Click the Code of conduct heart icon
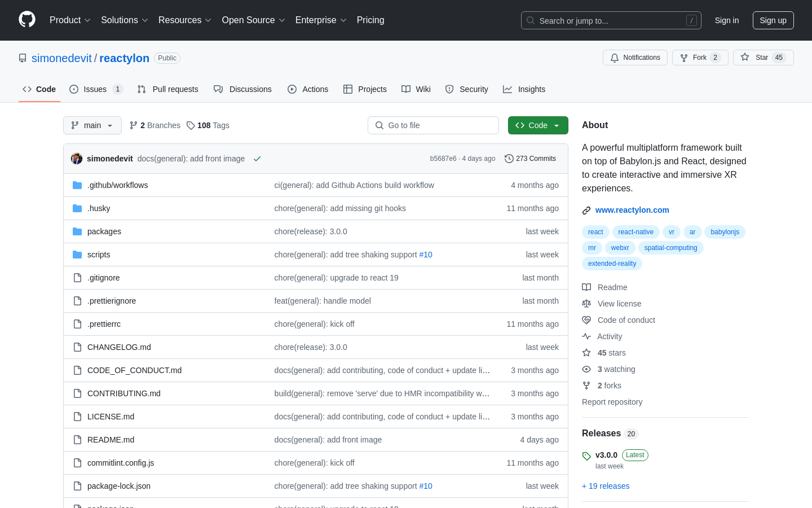This screenshot has width=812, height=508. point(586,320)
